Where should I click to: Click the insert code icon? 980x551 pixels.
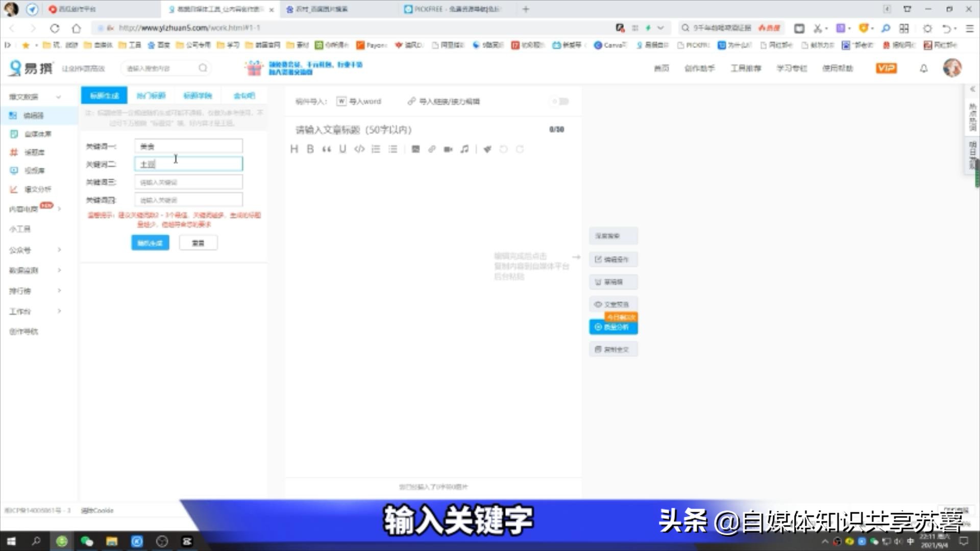(359, 149)
